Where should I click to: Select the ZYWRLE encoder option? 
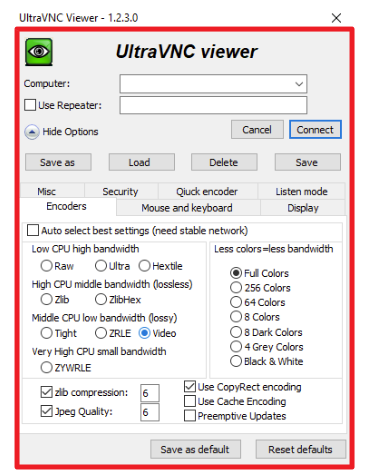tap(46, 367)
